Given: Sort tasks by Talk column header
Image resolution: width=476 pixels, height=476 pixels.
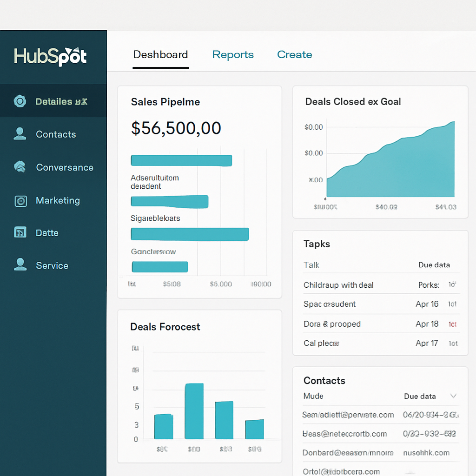Looking at the screenshot, I should (311, 265).
